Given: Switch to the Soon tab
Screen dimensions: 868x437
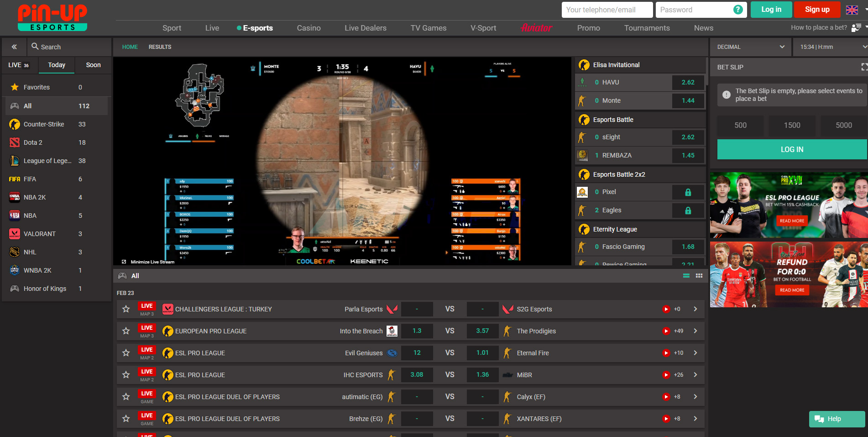Looking at the screenshot, I should [x=93, y=65].
